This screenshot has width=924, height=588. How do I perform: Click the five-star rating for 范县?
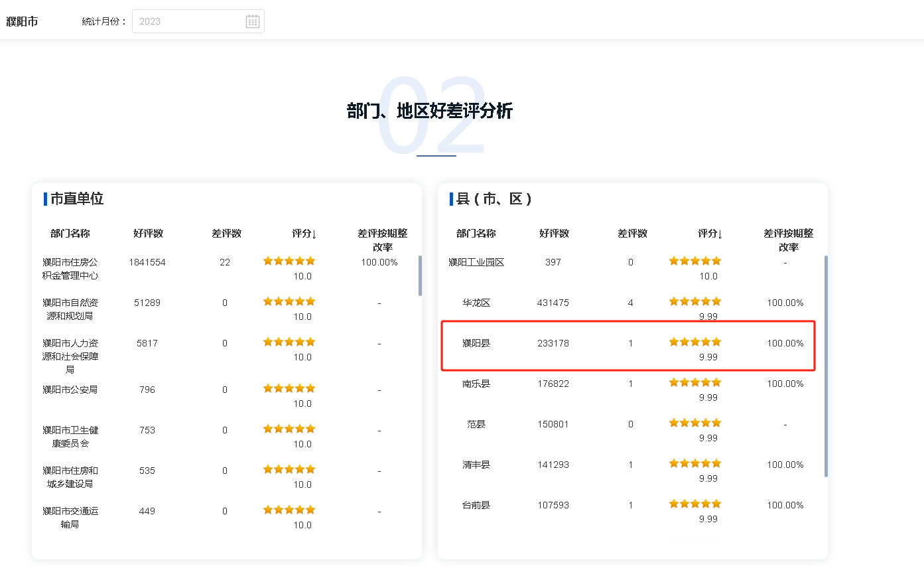point(695,423)
